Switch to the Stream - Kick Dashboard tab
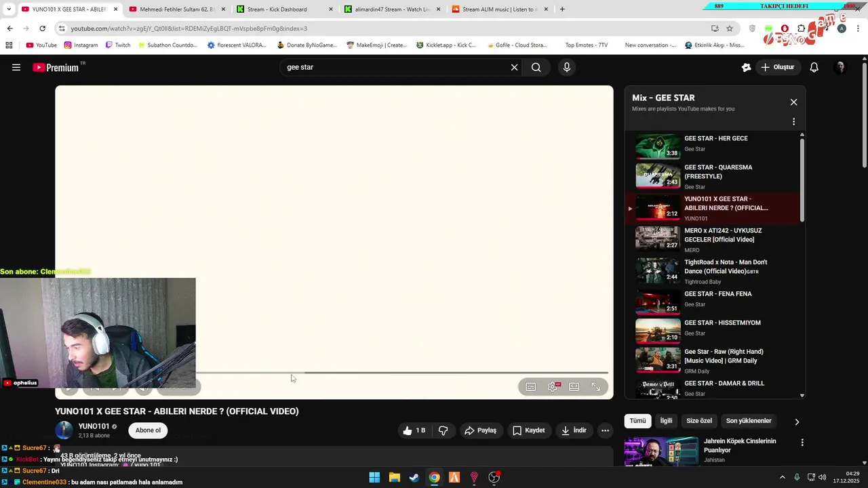 285,9
